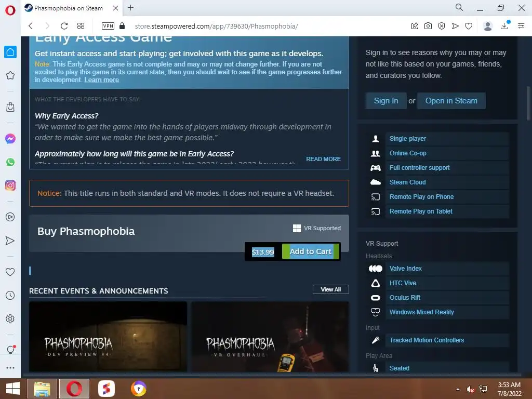The width and height of the screenshot is (532, 399).
Task: Open the Opera main menu logo
Action: coord(10,10)
